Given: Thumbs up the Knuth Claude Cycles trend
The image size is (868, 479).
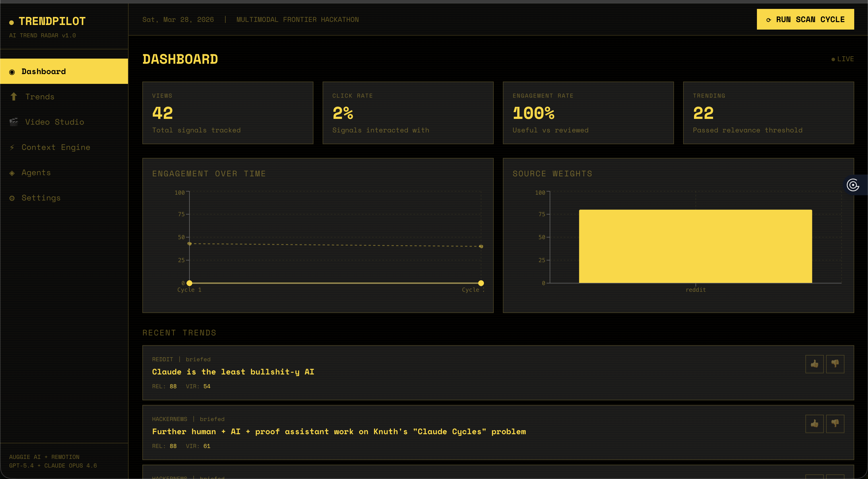Looking at the screenshot, I should point(814,424).
